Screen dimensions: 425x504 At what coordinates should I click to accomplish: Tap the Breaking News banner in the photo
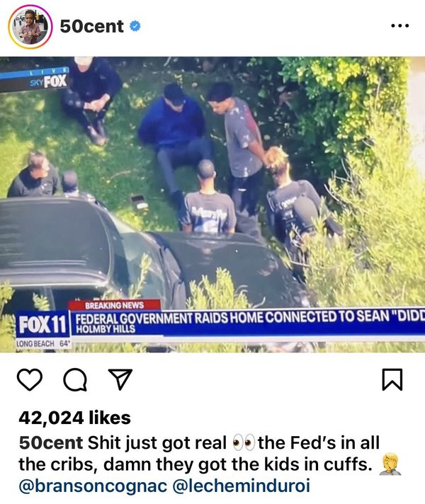coord(115,305)
